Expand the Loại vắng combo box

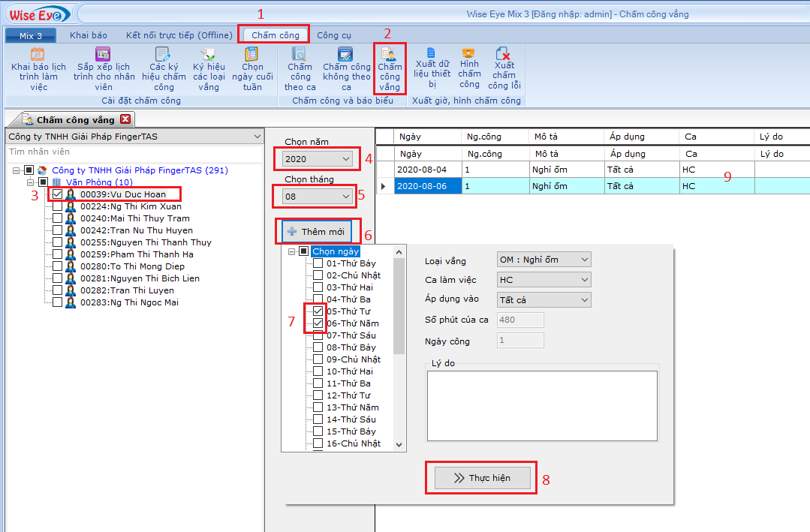coord(544,260)
